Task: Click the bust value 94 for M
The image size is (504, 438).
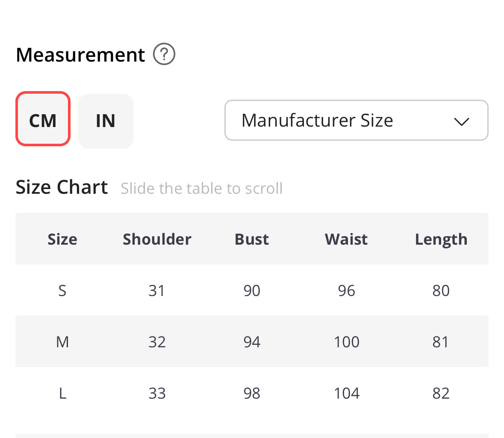Action: 252,342
